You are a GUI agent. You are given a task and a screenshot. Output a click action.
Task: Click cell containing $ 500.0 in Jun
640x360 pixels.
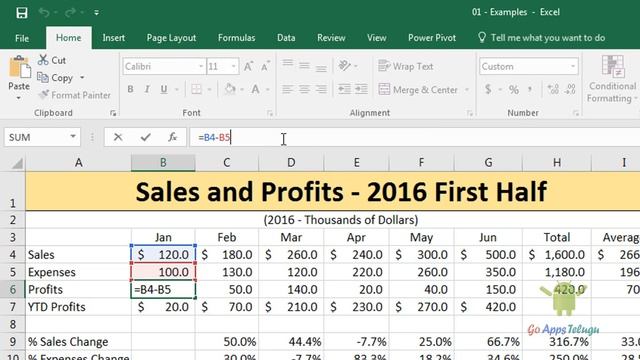point(488,255)
